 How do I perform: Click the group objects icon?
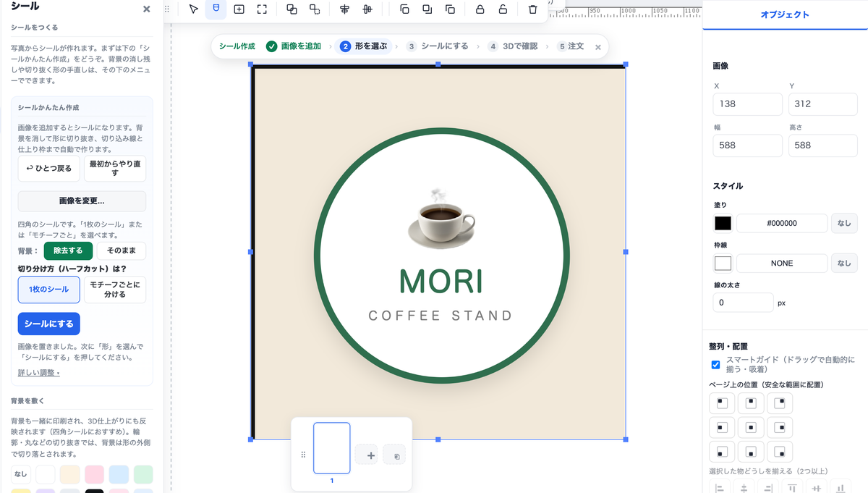pos(292,9)
